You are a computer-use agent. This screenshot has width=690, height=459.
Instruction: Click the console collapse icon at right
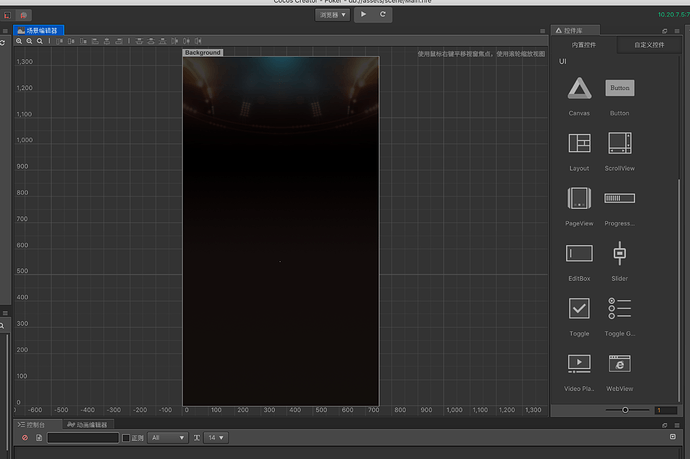[x=673, y=437]
